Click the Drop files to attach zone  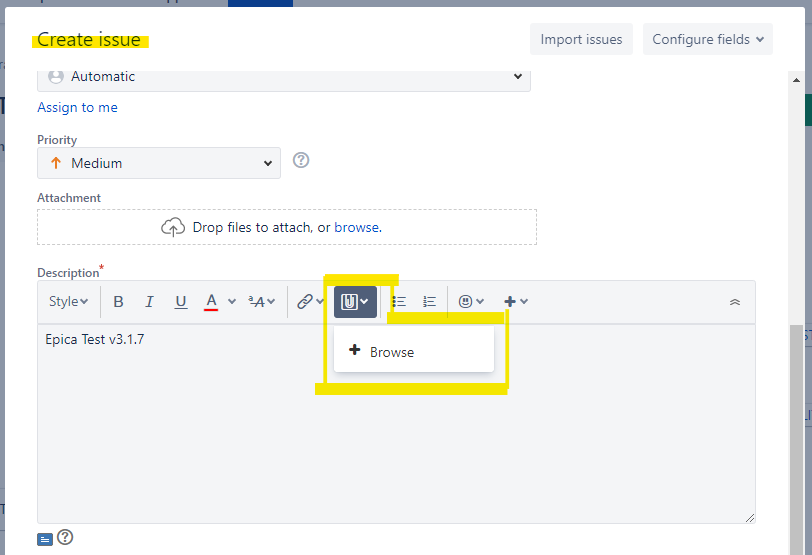pyautogui.click(x=287, y=227)
